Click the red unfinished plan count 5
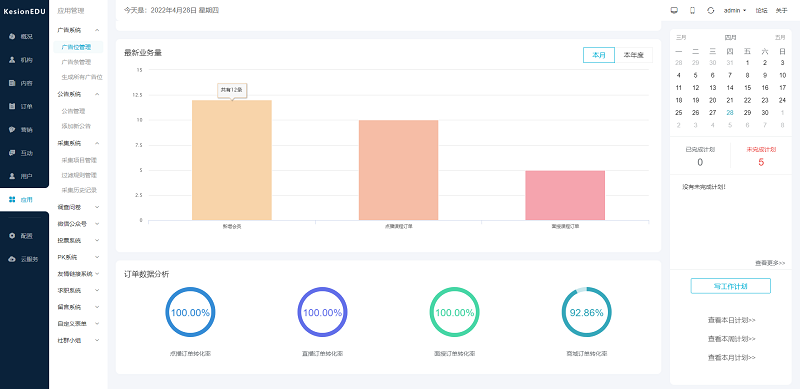800x389 pixels. [x=761, y=162]
